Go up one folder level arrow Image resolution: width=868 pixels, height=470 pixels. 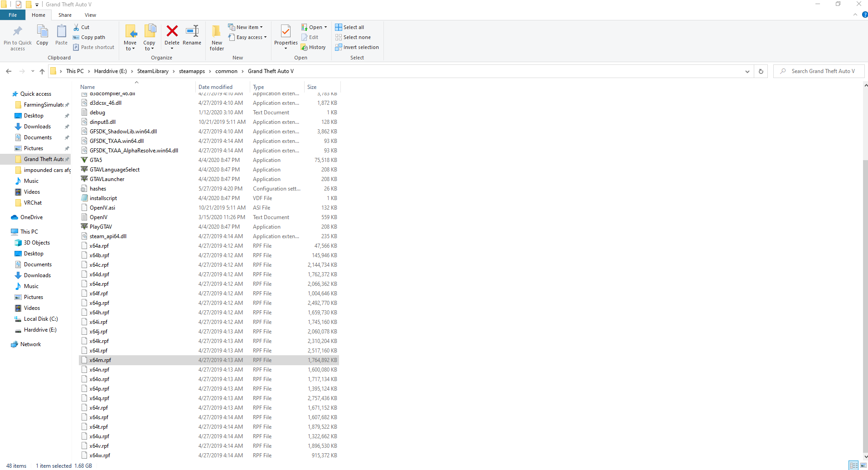[x=42, y=71]
